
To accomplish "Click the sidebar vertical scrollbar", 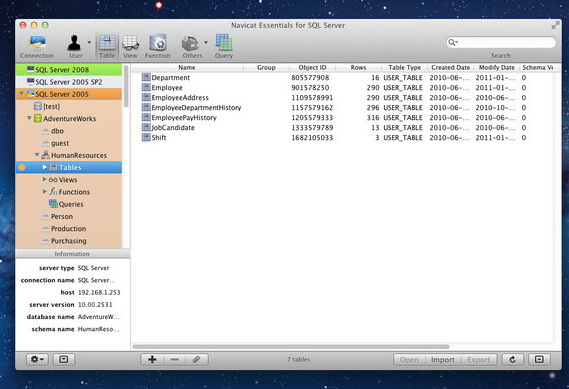I will click(126, 86).
